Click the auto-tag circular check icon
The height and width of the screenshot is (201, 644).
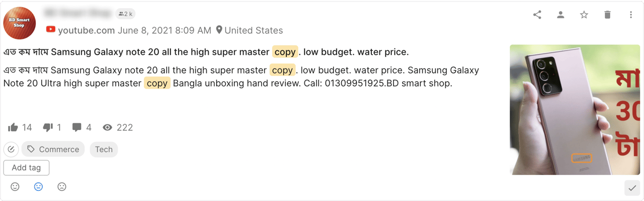coord(11,149)
